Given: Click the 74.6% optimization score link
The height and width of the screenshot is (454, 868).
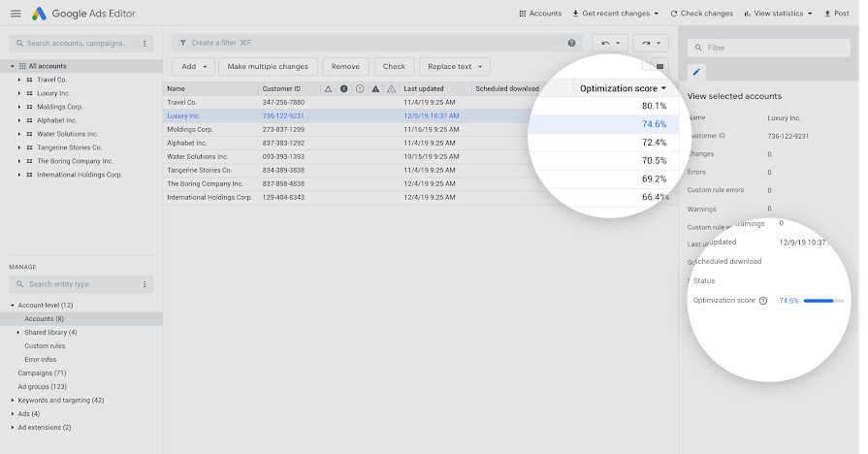Looking at the screenshot, I should [788, 301].
